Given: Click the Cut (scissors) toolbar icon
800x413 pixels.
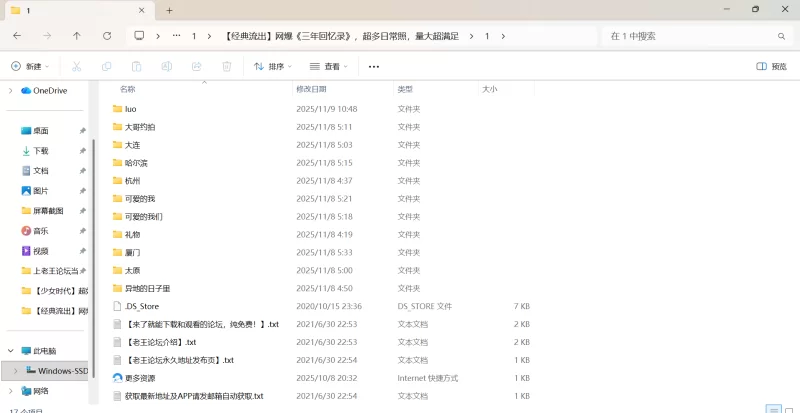Looking at the screenshot, I should (x=76, y=67).
